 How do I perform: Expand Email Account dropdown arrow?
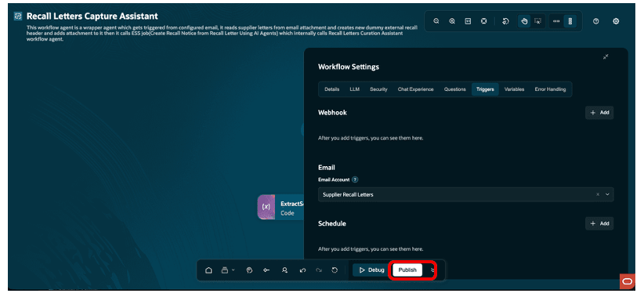point(607,194)
